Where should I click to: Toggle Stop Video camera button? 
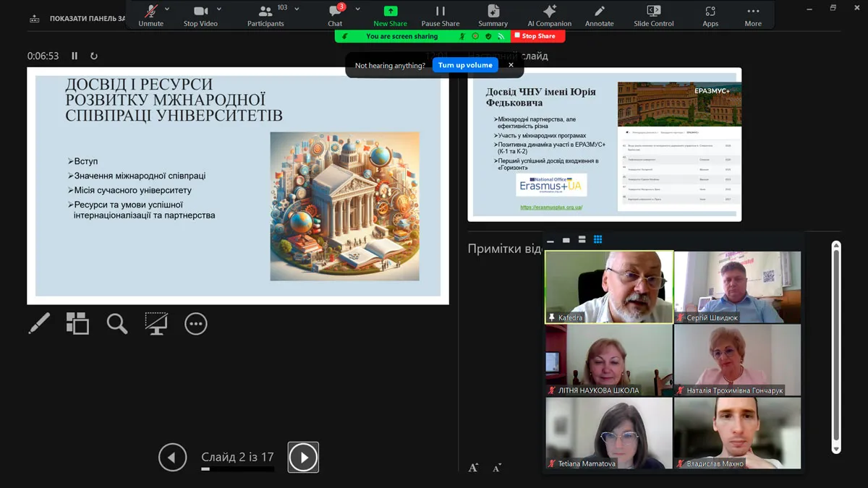click(x=200, y=14)
